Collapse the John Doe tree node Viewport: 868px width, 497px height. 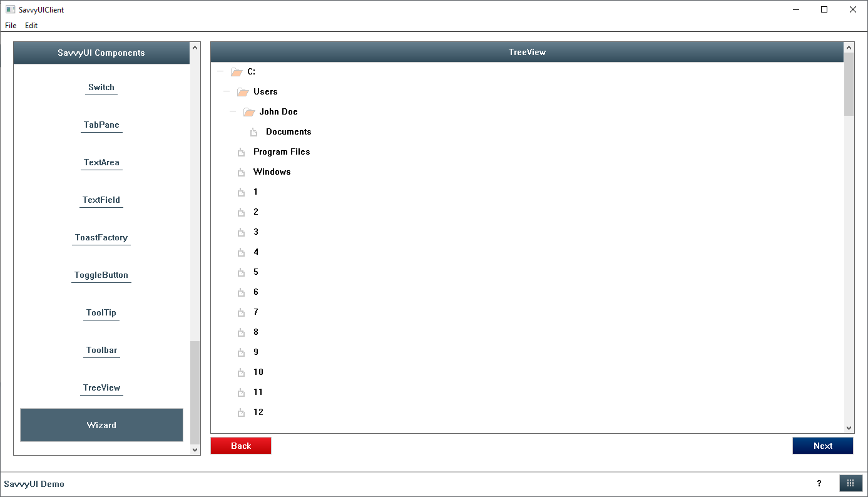click(x=232, y=111)
